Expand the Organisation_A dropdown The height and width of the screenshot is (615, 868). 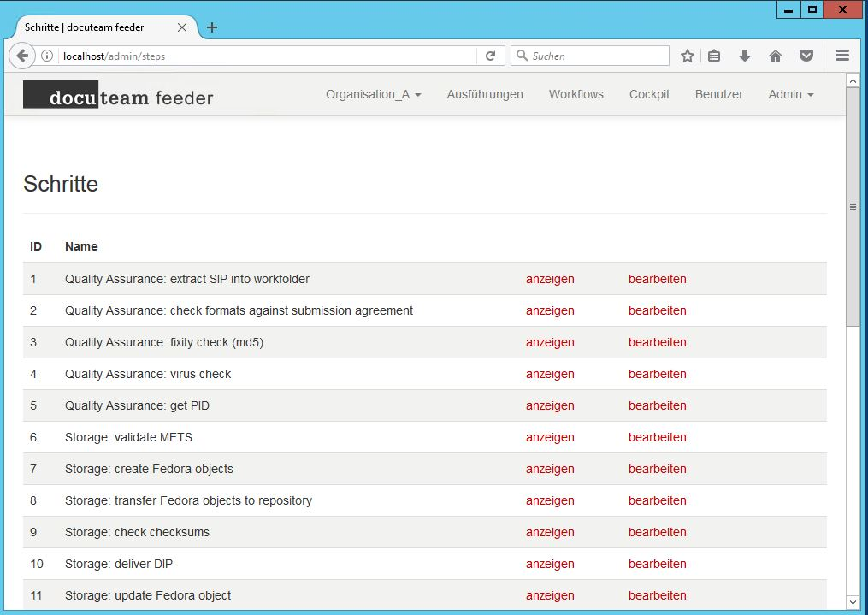[x=373, y=94]
